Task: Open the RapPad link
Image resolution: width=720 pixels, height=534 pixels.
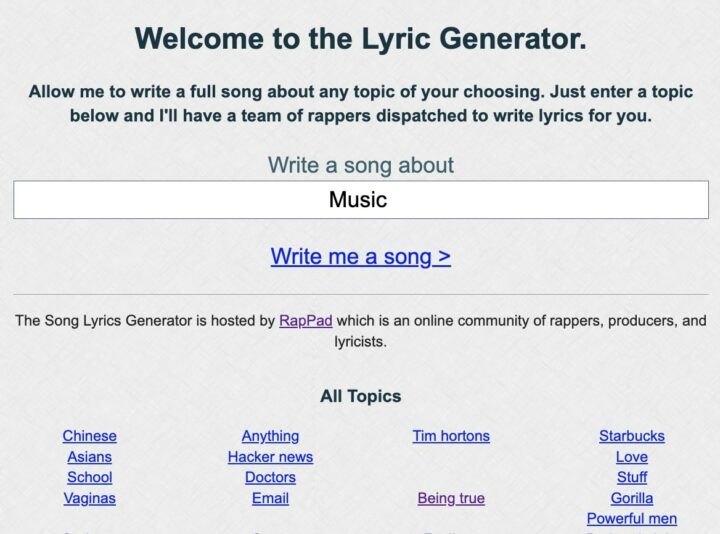Action: [306, 321]
